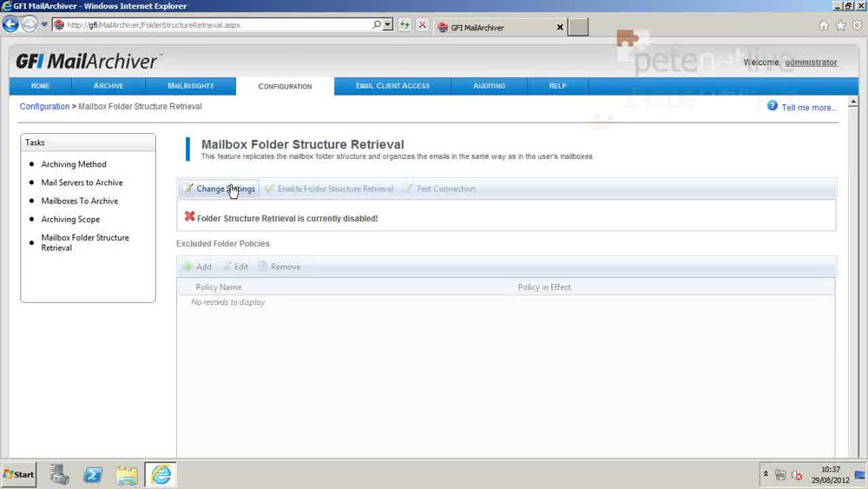
Task: Open the address bar dropdown arrow
Action: 387,25
